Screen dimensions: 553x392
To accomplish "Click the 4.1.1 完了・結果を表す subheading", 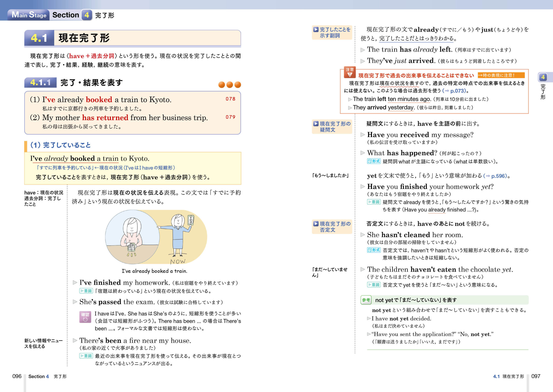I will tap(74, 82).
